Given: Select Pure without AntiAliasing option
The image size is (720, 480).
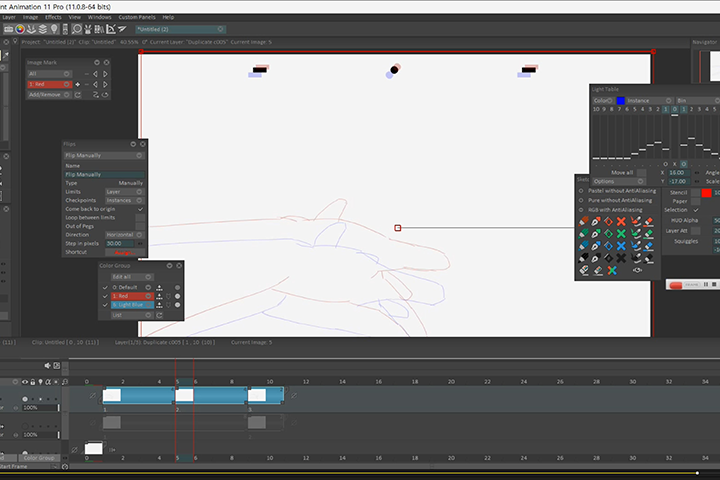Looking at the screenshot, I should [581, 200].
